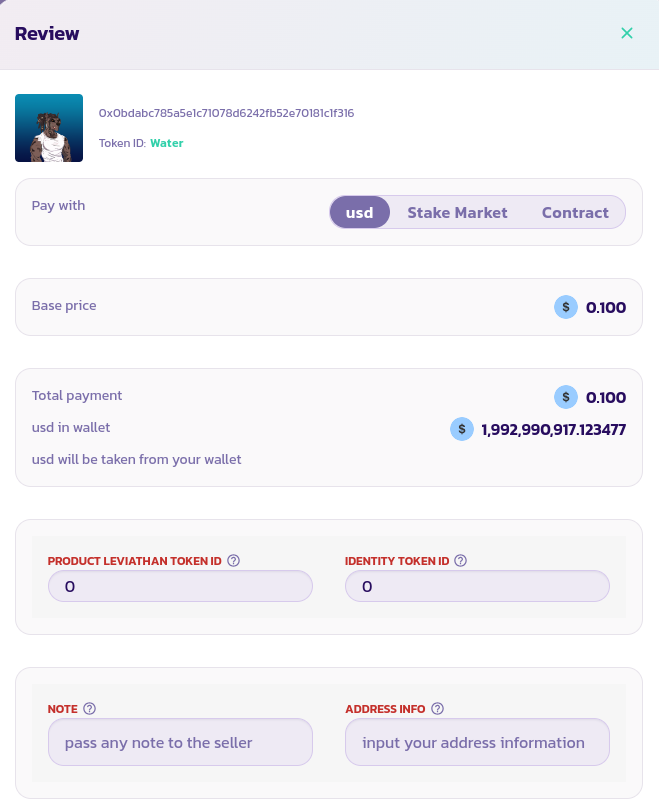This screenshot has width=659, height=799.
Task: Open help icon beside Identity Token ID
Action: pyautogui.click(x=461, y=561)
